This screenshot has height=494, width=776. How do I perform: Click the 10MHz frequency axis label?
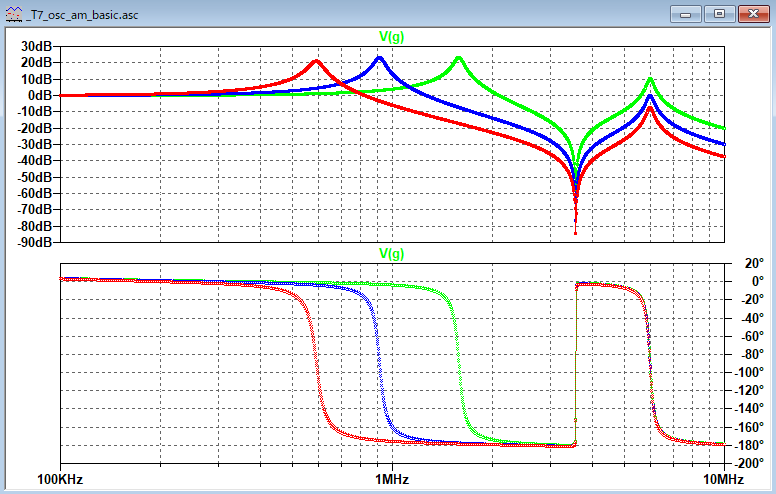coord(724,480)
